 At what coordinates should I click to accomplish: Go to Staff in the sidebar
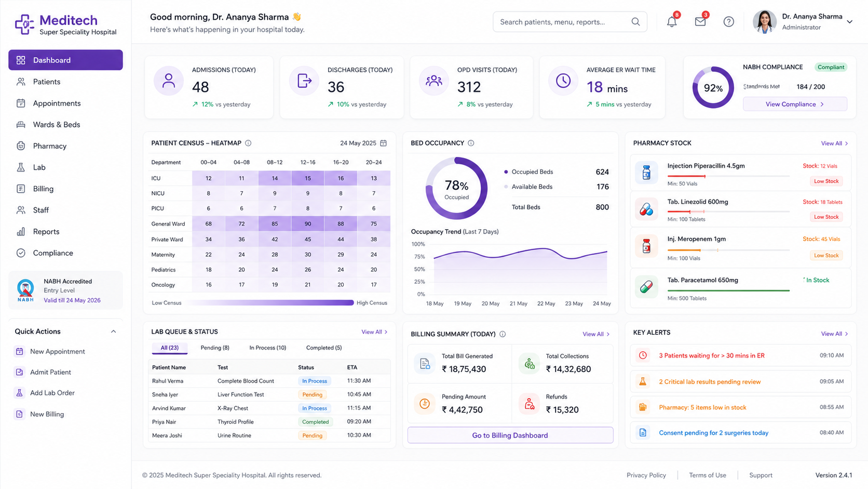[65, 210]
